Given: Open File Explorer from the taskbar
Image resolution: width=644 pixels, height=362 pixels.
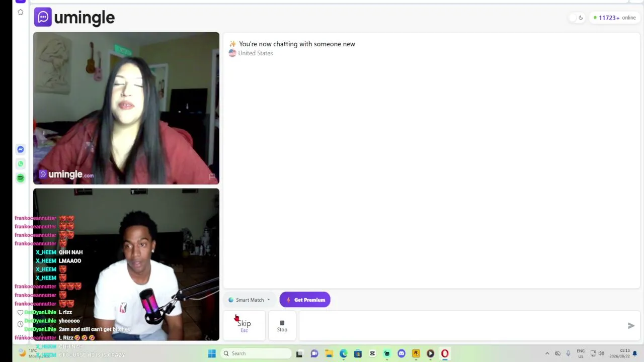Looking at the screenshot, I should [x=329, y=353].
